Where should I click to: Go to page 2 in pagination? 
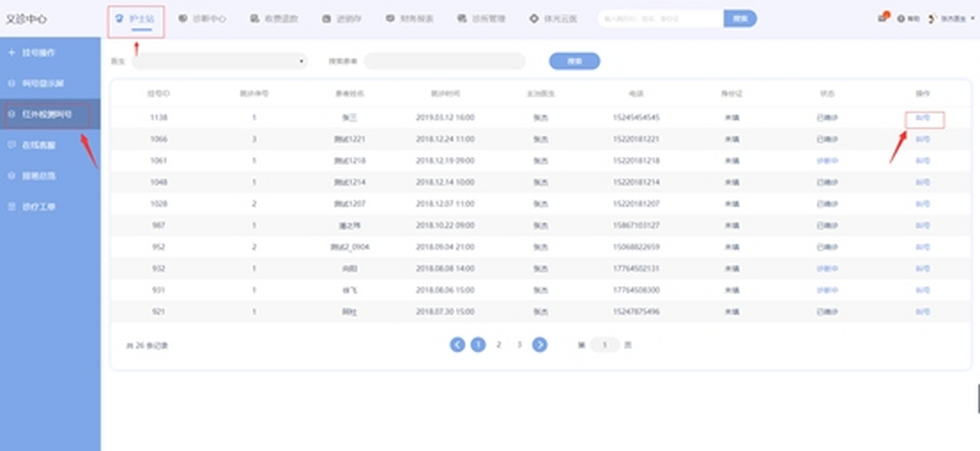499,345
